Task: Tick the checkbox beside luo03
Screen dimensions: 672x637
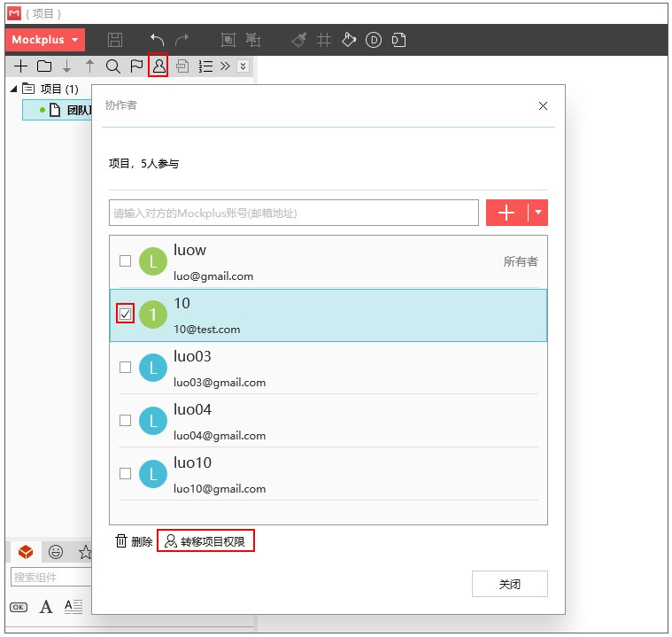Action: [x=126, y=368]
